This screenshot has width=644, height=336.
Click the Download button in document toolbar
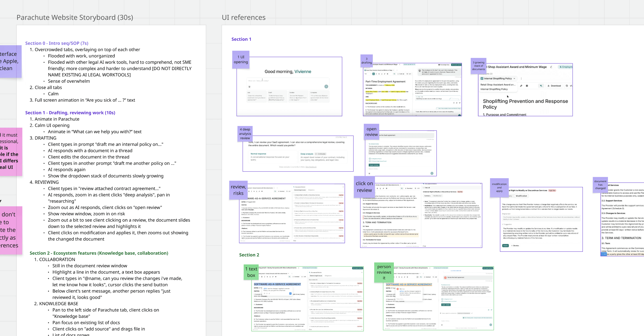(554, 86)
